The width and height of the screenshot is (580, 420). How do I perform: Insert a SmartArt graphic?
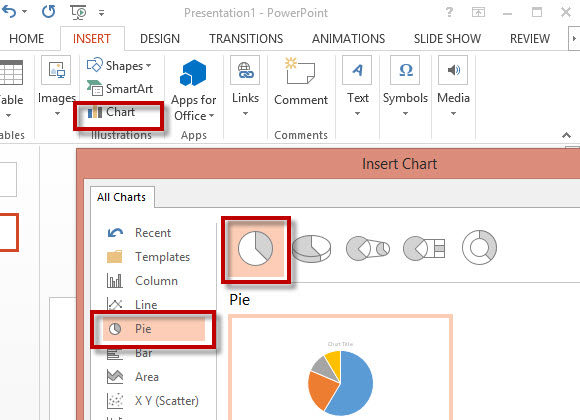click(120, 88)
